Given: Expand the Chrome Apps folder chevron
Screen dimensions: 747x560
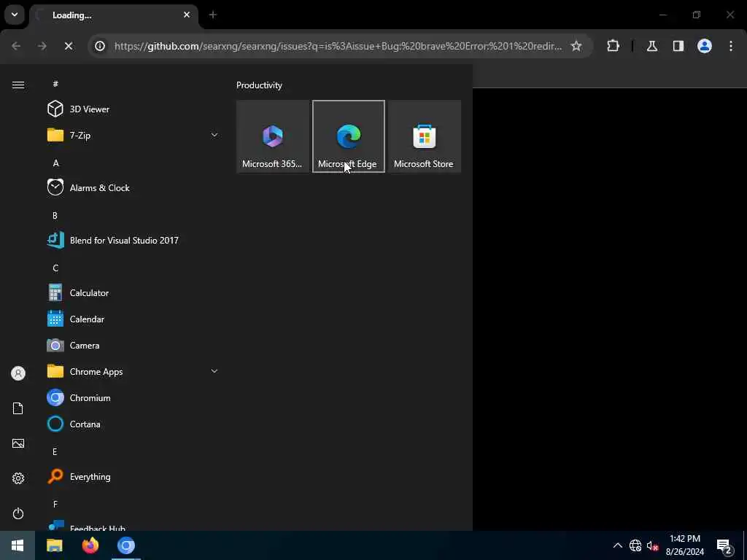Looking at the screenshot, I should (214, 371).
